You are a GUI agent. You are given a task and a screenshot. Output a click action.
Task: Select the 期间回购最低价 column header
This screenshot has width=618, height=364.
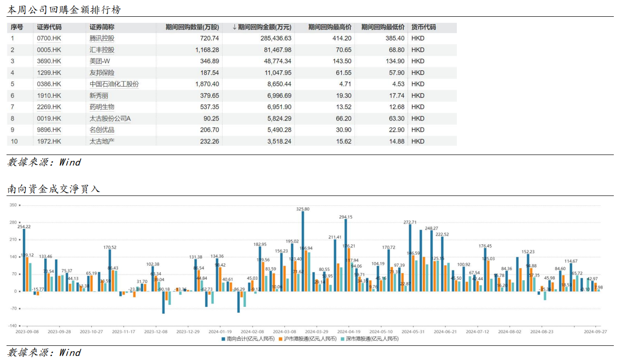383,27
